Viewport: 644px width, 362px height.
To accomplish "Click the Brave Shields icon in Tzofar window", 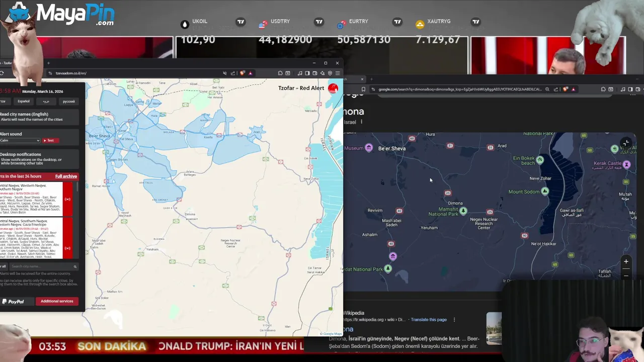I will pos(243,73).
